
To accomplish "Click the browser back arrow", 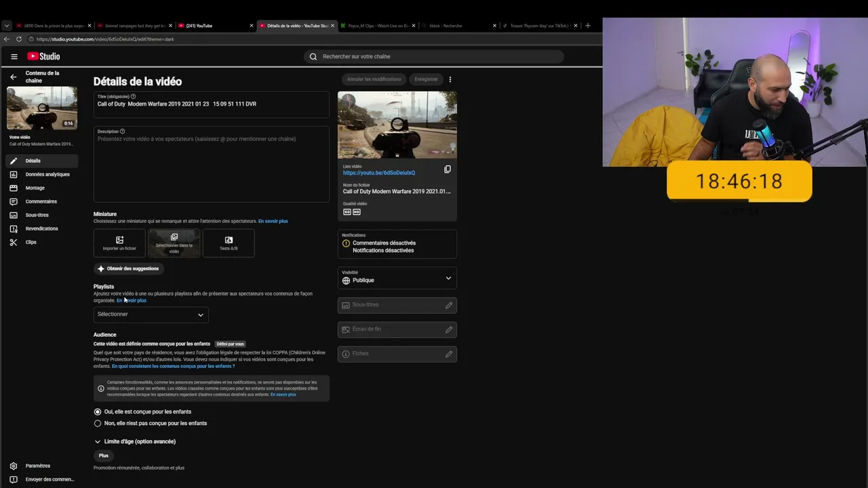I will 7,39.
